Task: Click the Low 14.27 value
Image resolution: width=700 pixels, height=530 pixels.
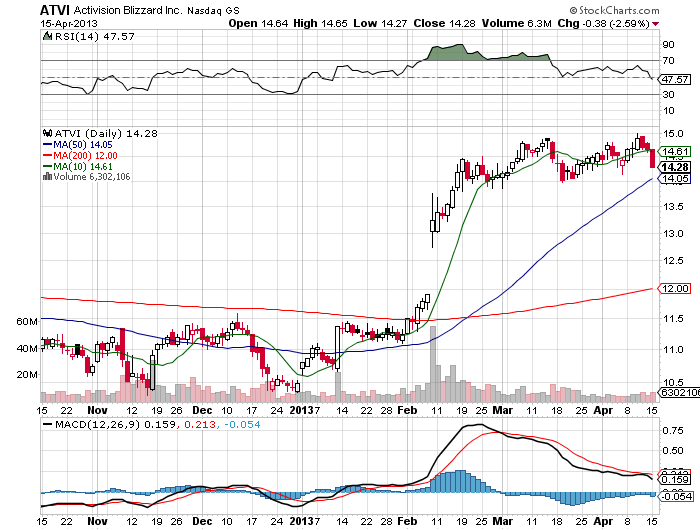Action: point(380,24)
